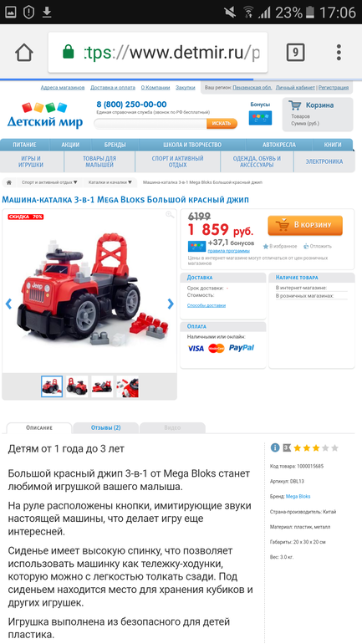The height and width of the screenshot is (644, 362).
Task: Expand the Каталки и качалки breadcrumb dropdown
Action: [x=110, y=182]
